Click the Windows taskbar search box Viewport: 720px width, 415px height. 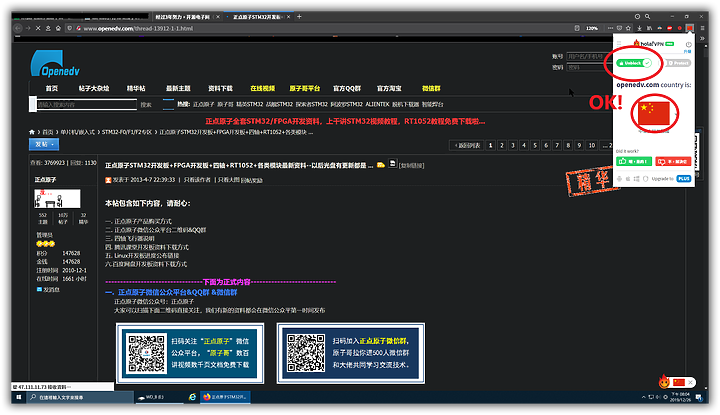80,397
